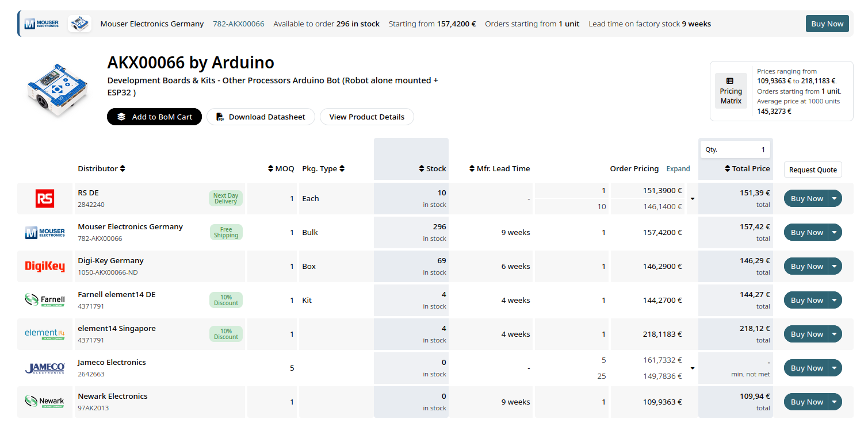Click the Digi-Key Germany distributor name
868x431 pixels.
point(111,260)
